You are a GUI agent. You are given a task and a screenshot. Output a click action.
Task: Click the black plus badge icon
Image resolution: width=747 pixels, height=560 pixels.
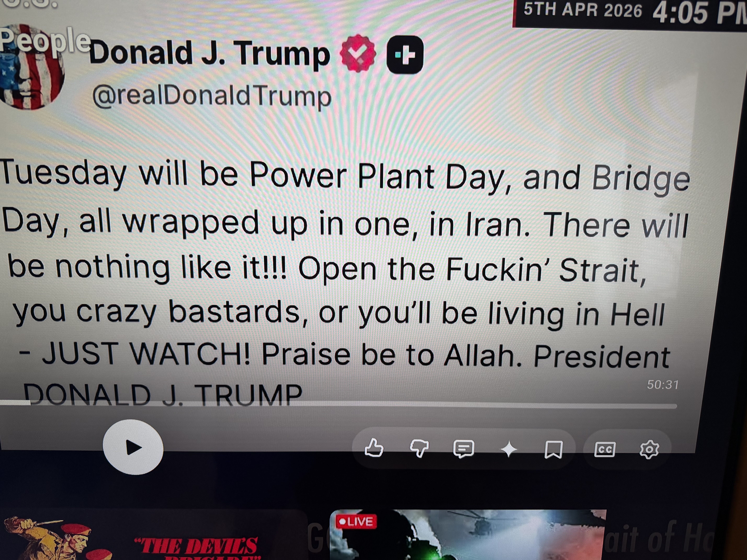pos(405,54)
